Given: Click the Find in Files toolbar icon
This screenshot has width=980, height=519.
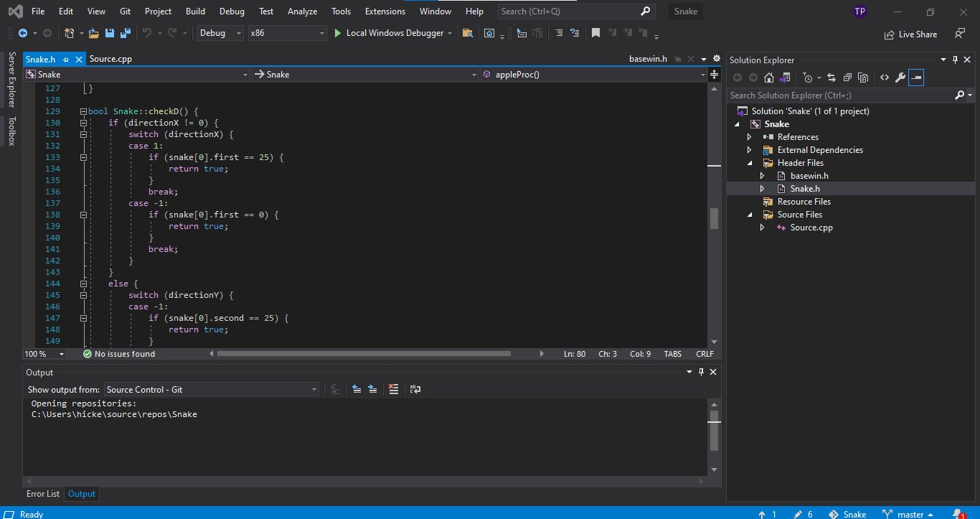Looking at the screenshot, I should [x=467, y=33].
